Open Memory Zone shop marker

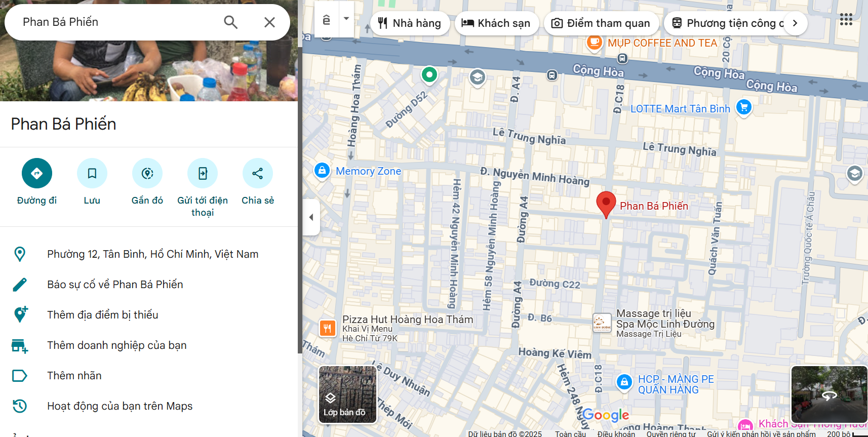coord(323,171)
